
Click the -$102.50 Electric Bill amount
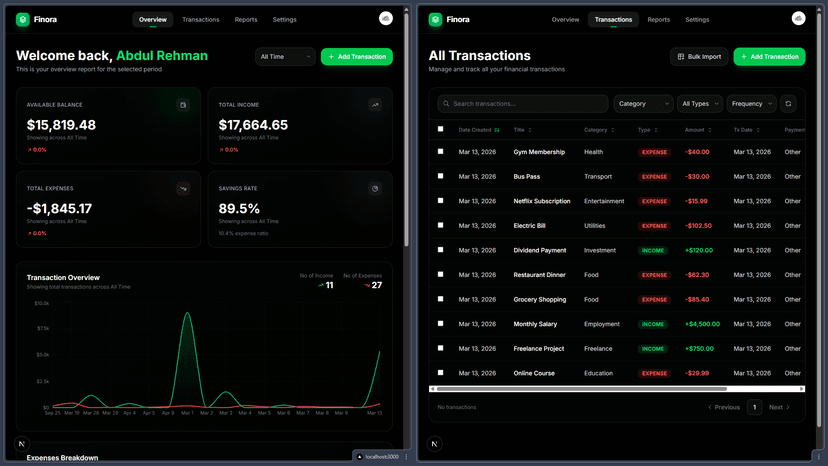(x=698, y=226)
